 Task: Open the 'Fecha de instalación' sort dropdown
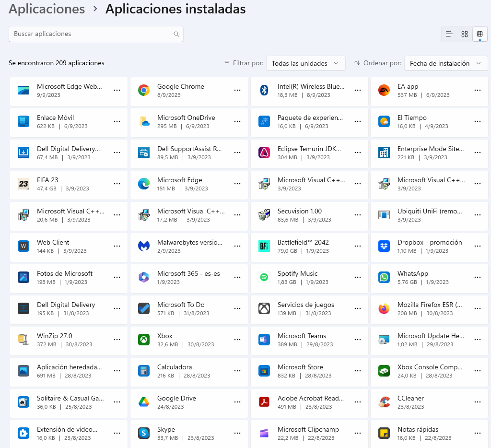click(x=446, y=63)
